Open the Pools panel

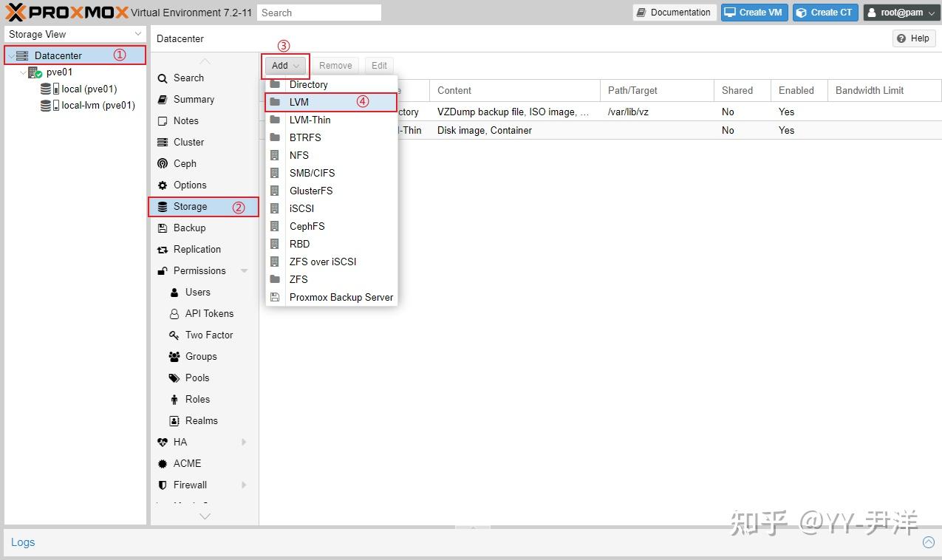coord(197,378)
